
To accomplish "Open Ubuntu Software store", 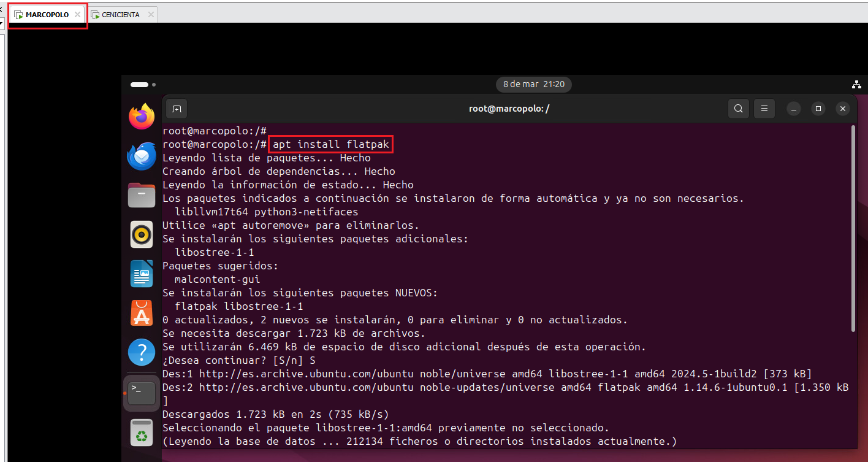I will point(142,313).
